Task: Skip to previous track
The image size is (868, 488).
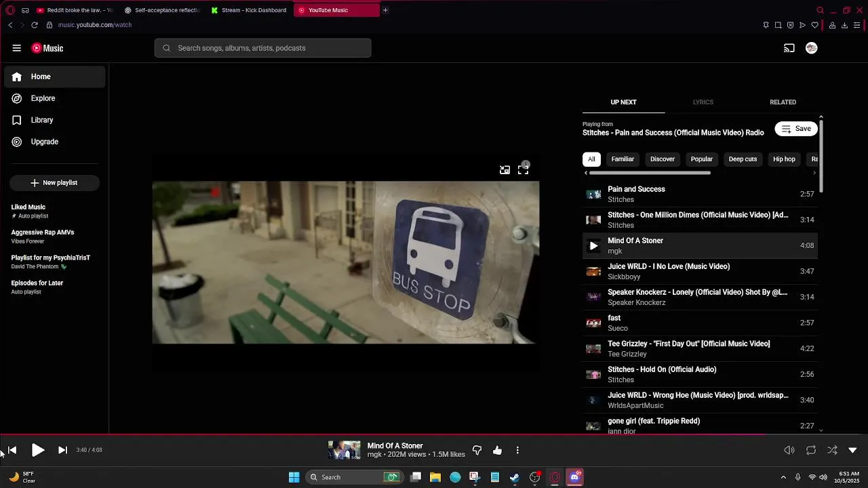Action: [12, 450]
